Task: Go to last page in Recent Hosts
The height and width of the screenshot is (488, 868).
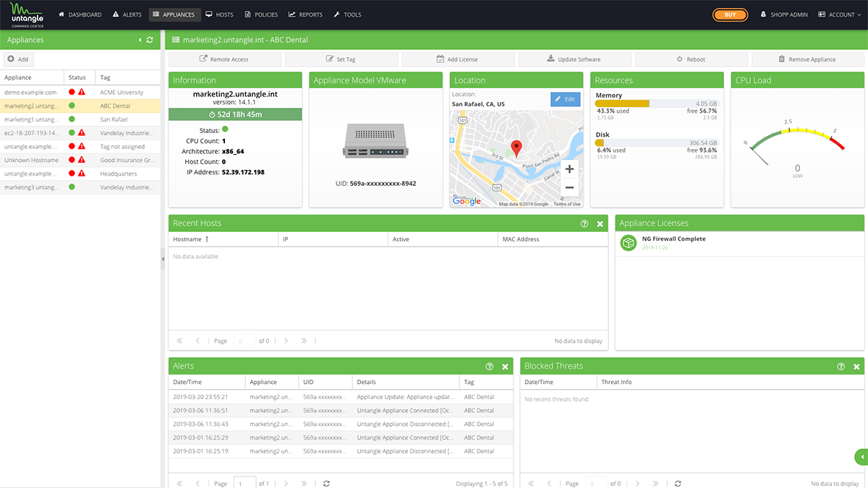Action: (304, 341)
